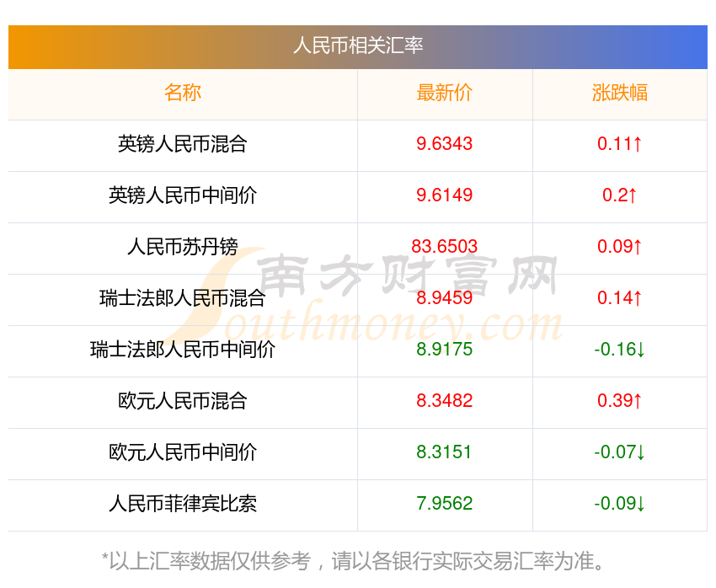Click the price 83.6503
Image resolution: width=716 pixels, height=588 pixels.
tap(444, 247)
